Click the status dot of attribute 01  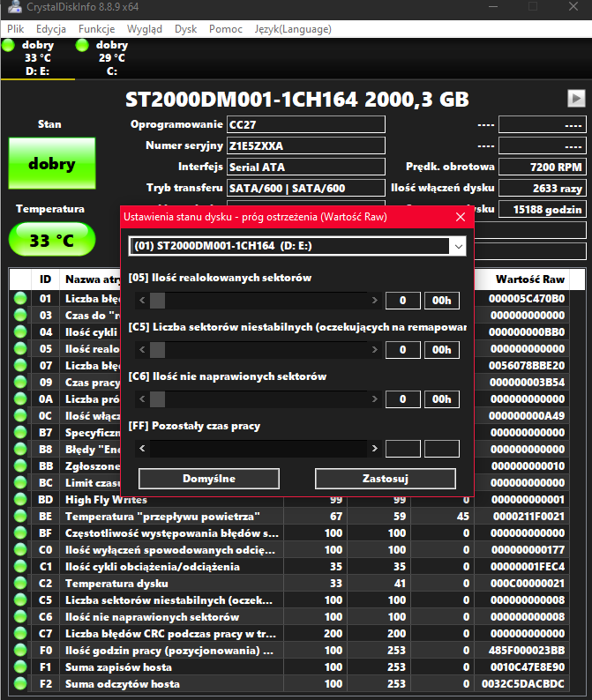20,298
